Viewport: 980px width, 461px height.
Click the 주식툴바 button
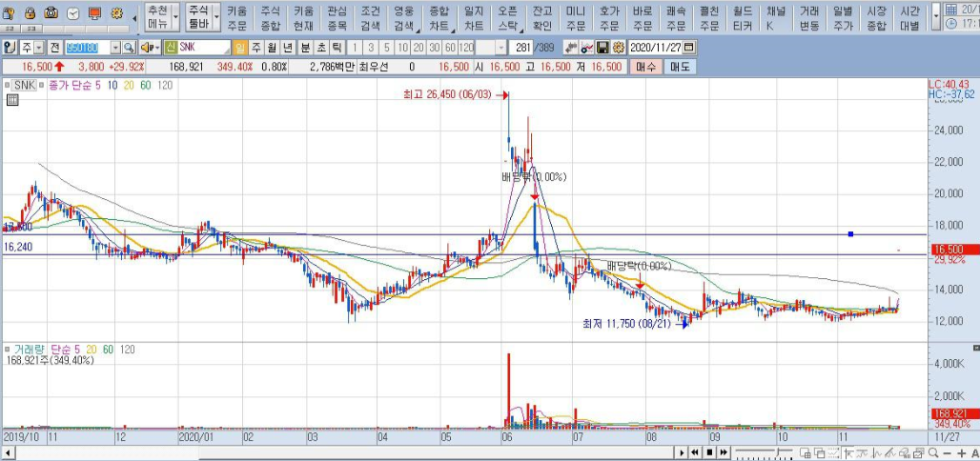(198, 17)
